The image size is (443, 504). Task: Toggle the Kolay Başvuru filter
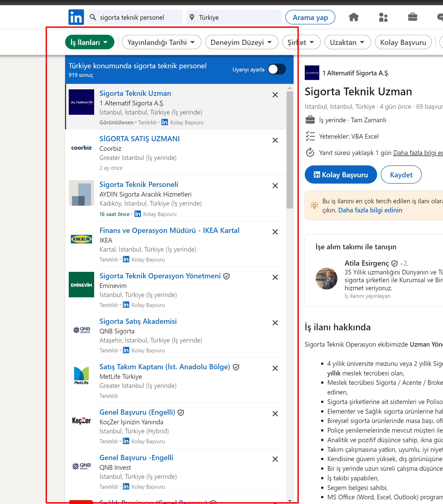click(403, 42)
